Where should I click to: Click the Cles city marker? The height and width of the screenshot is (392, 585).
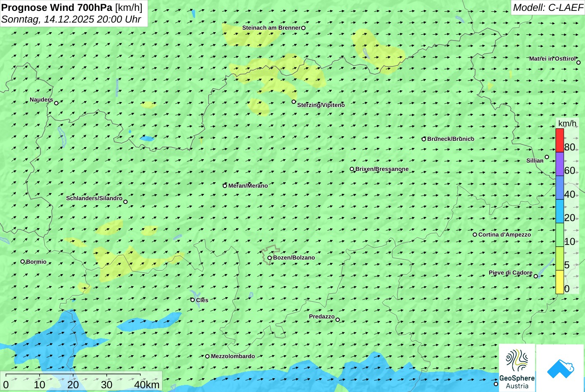[x=193, y=300]
